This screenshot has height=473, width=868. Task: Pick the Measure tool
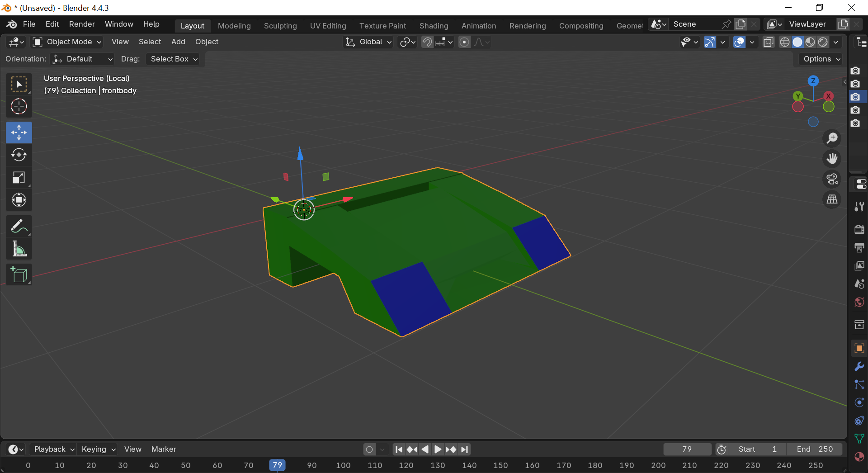[19, 249]
